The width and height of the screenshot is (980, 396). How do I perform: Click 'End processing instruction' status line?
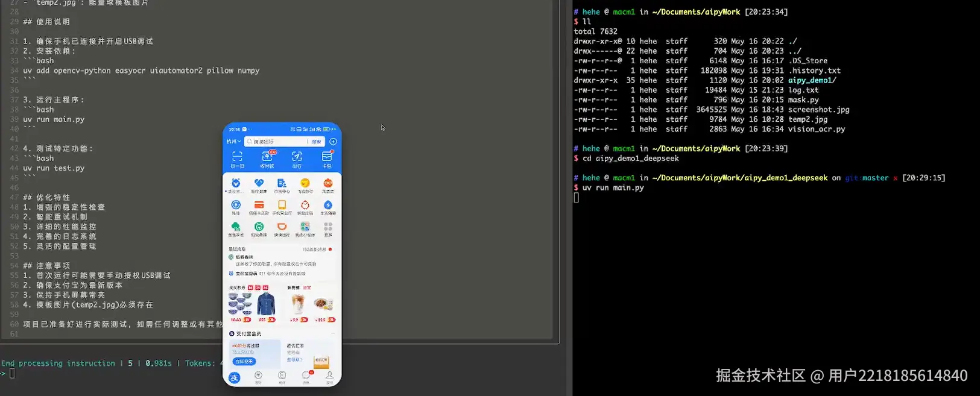58,363
